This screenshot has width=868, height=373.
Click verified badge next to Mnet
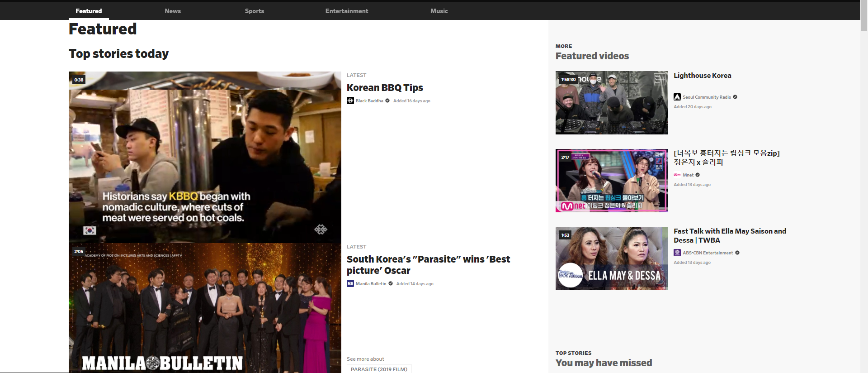698,175
